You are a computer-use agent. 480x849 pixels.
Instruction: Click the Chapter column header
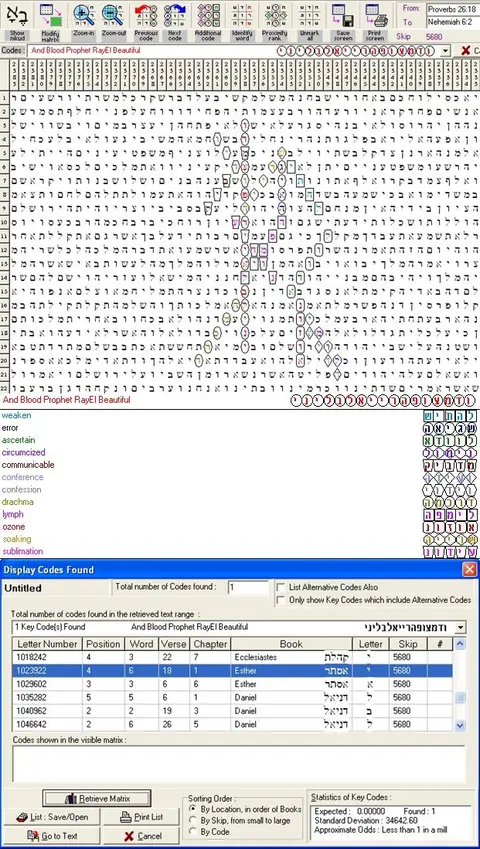pyautogui.click(x=210, y=644)
